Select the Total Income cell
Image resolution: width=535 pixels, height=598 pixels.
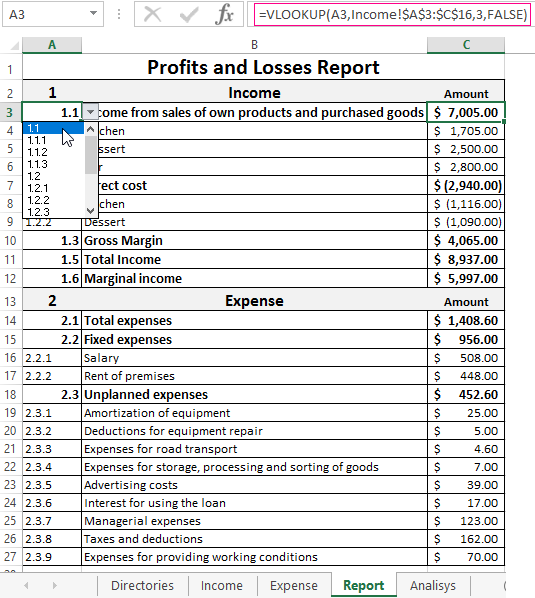[x=254, y=259]
